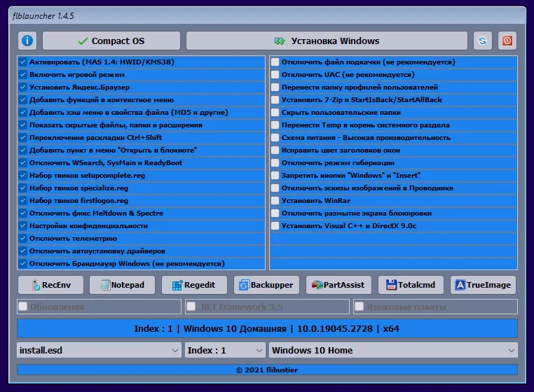
Task: Click the flblauncher 1.4.5 title bar
Action: tap(267, 15)
